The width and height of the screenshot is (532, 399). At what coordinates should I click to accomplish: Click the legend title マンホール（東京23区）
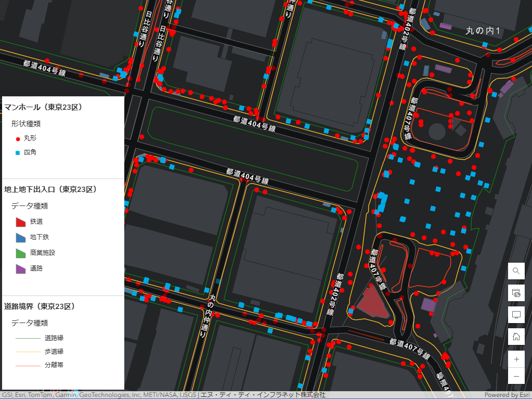pos(43,107)
